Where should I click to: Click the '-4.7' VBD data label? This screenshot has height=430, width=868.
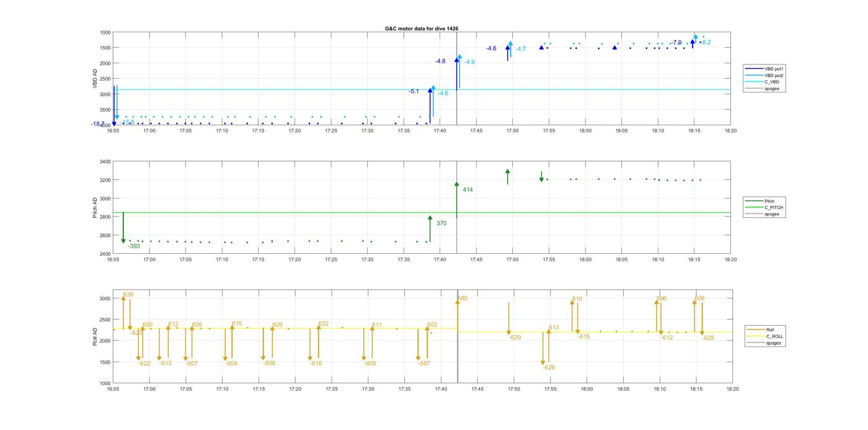pyautogui.click(x=521, y=49)
